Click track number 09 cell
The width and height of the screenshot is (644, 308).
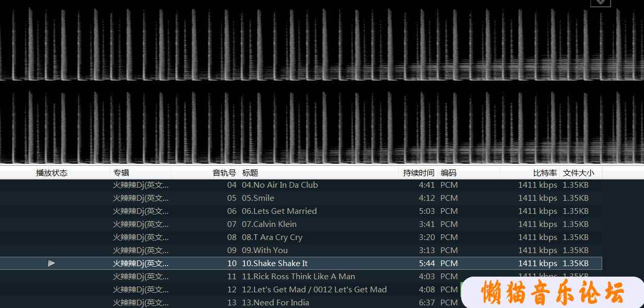232,250
